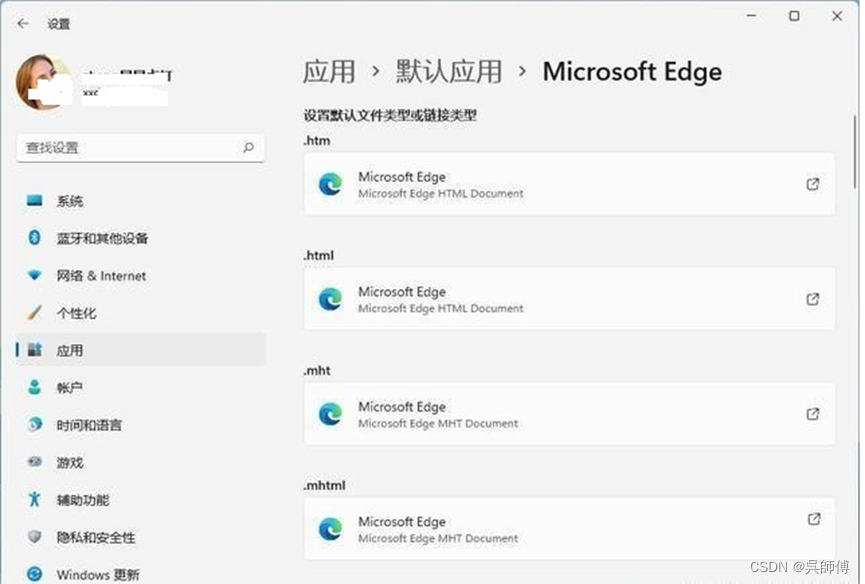Navigate to 应用 breadcrumb link

[329, 72]
